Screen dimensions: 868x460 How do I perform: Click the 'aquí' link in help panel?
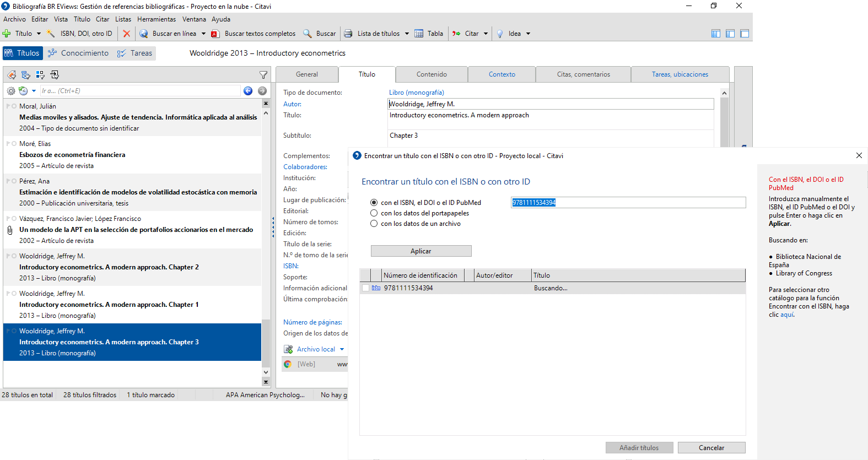pos(787,315)
